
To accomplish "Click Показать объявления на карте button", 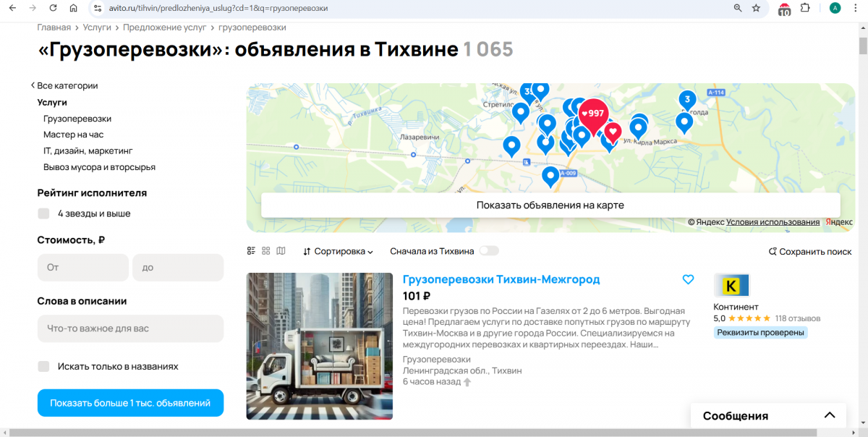I will 550,205.
